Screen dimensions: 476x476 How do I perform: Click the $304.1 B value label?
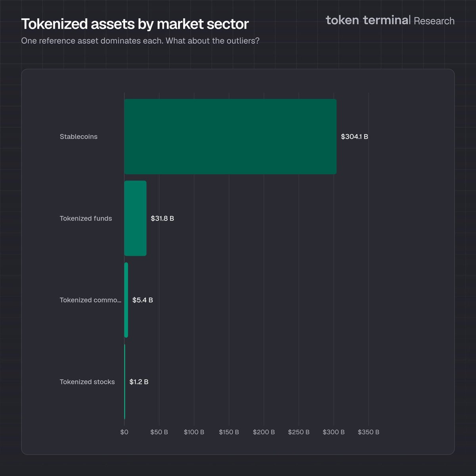354,136
